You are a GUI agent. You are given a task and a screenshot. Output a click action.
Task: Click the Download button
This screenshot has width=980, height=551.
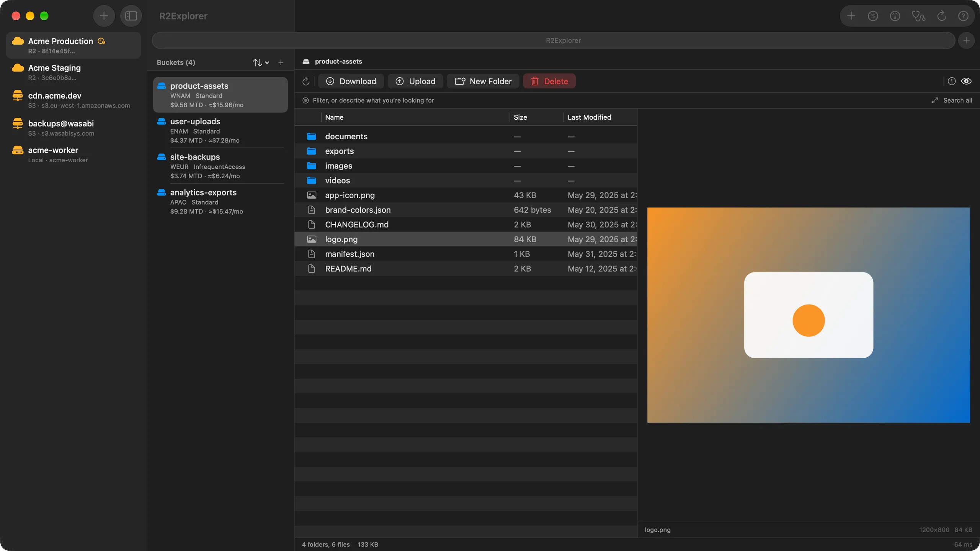[x=351, y=81]
